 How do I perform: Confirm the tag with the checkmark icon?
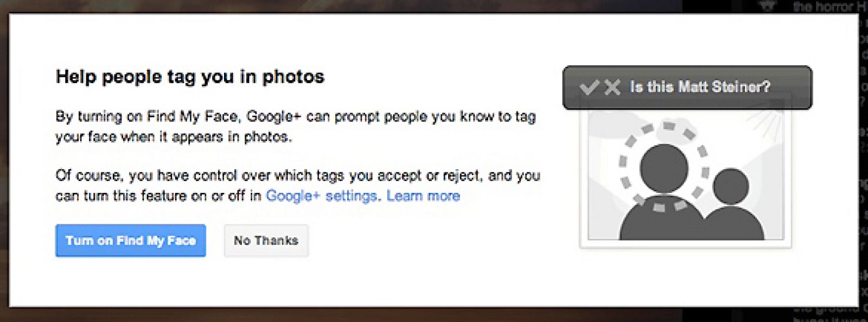[x=589, y=87]
